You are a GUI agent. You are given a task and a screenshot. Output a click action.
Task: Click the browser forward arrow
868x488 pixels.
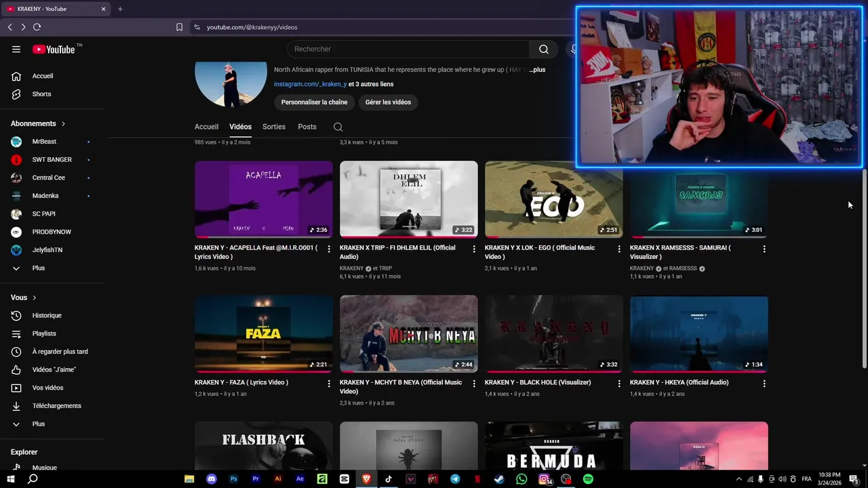pyautogui.click(x=23, y=27)
